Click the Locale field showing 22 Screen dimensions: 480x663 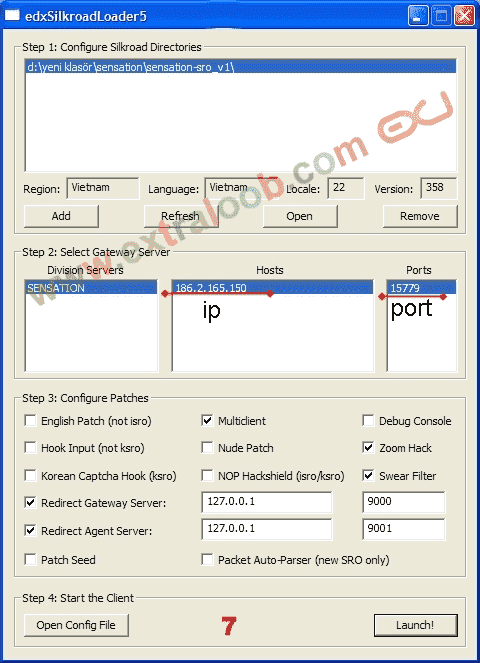(346, 188)
